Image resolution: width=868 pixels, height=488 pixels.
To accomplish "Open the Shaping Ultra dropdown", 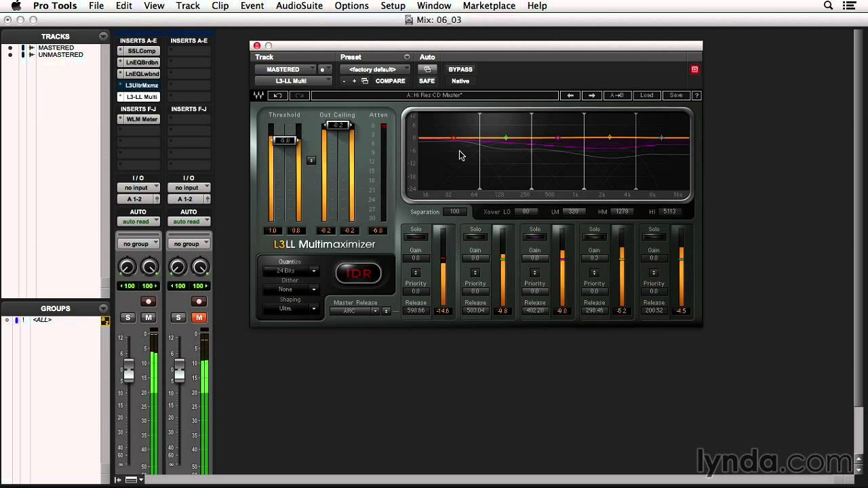I will coord(290,308).
